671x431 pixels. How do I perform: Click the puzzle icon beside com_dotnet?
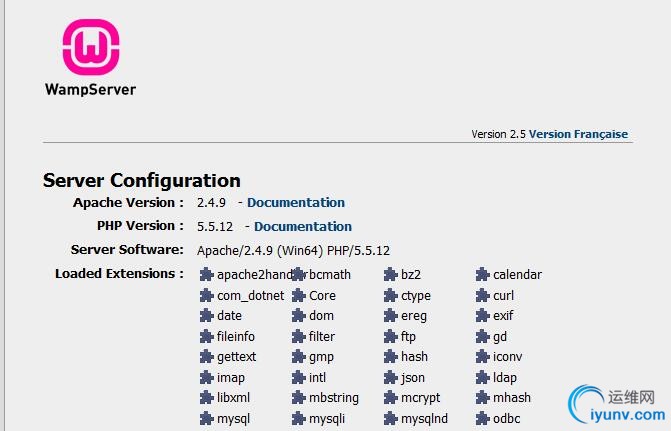point(207,295)
